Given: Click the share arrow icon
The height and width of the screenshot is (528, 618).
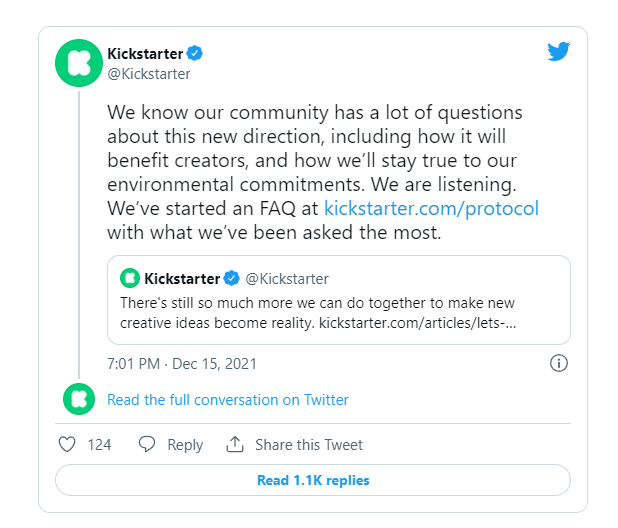Looking at the screenshot, I should tap(235, 445).
